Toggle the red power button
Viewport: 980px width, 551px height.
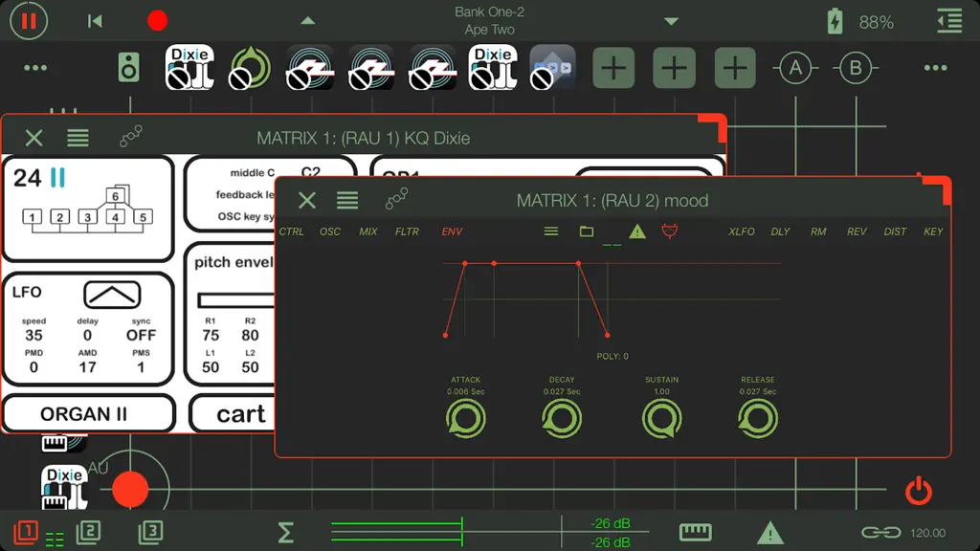pyautogui.click(x=919, y=491)
